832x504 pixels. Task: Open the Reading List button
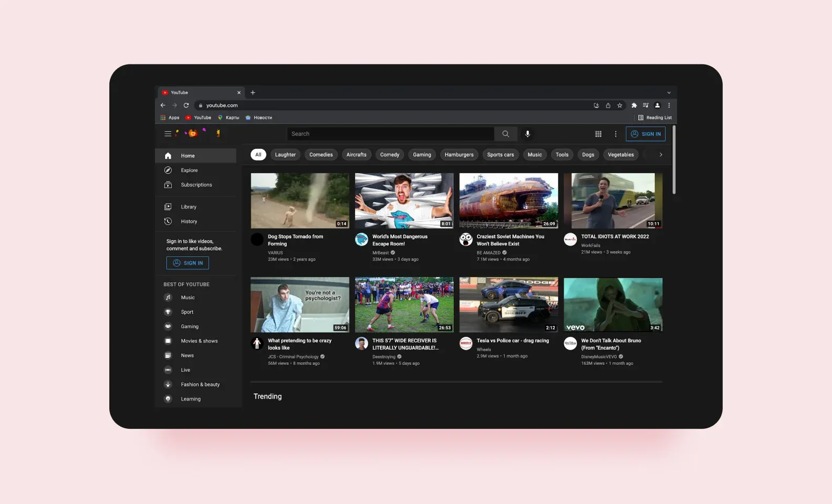pyautogui.click(x=655, y=118)
